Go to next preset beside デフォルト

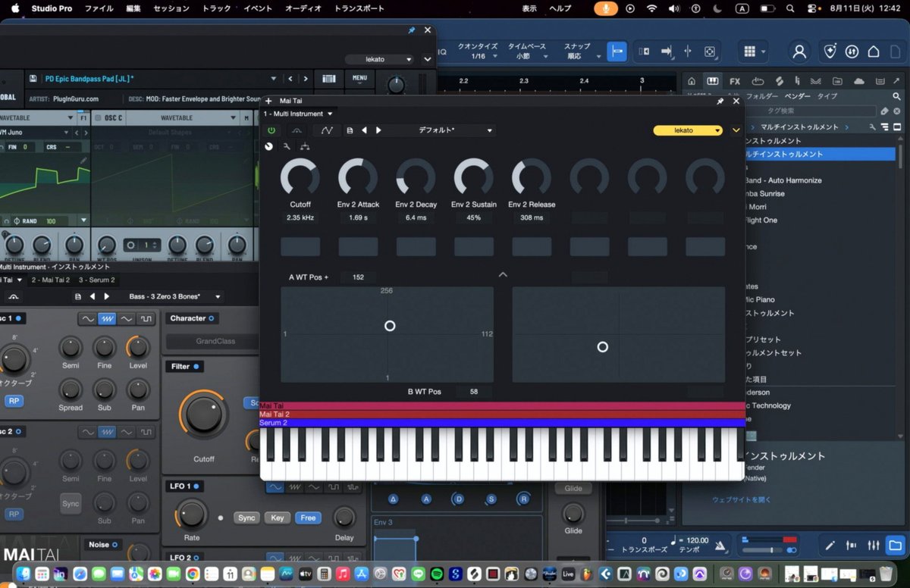(378, 130)
